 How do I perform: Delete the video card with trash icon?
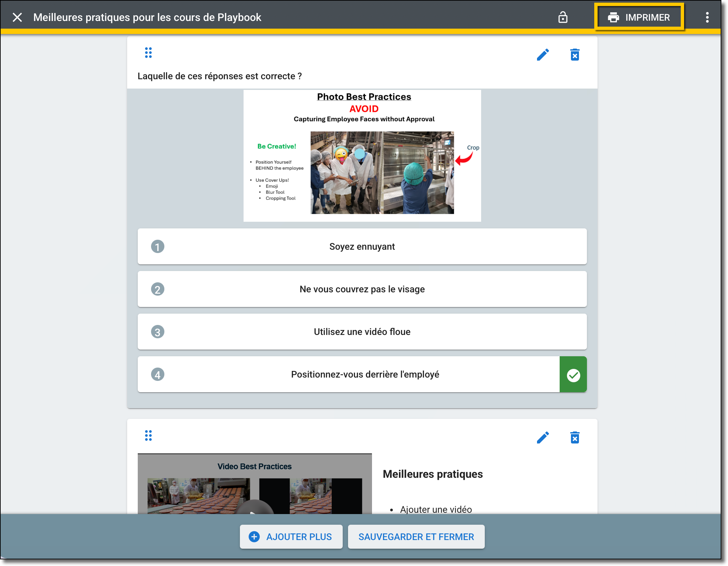click(575, 437)
